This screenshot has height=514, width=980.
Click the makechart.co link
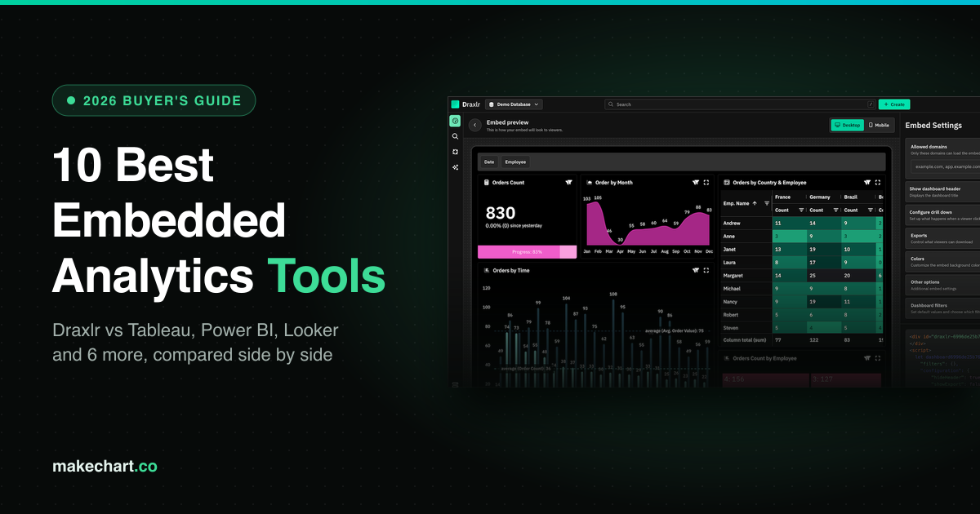(105, 467)
